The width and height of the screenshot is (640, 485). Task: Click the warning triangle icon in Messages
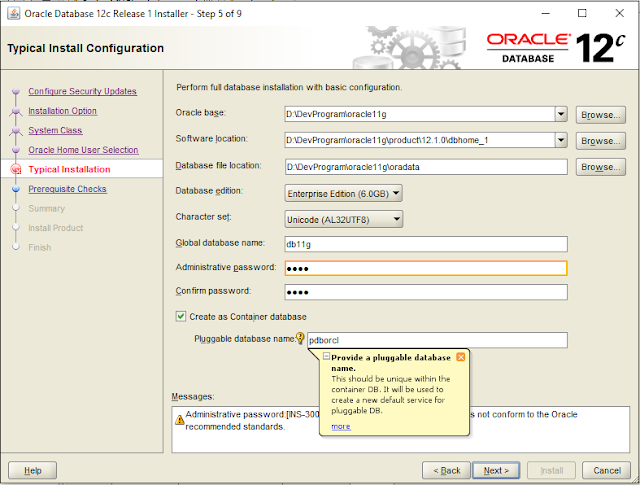click(180, 420)
